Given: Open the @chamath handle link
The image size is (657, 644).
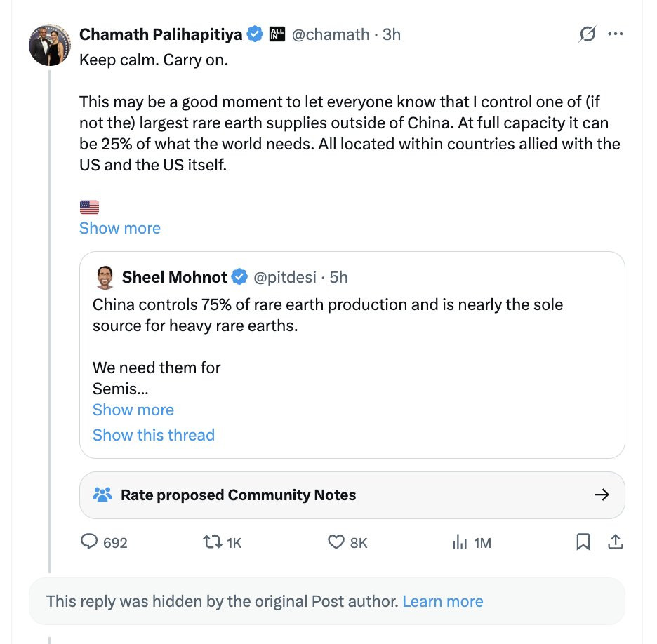Looking at the screenshot, I should coord(331,34).
